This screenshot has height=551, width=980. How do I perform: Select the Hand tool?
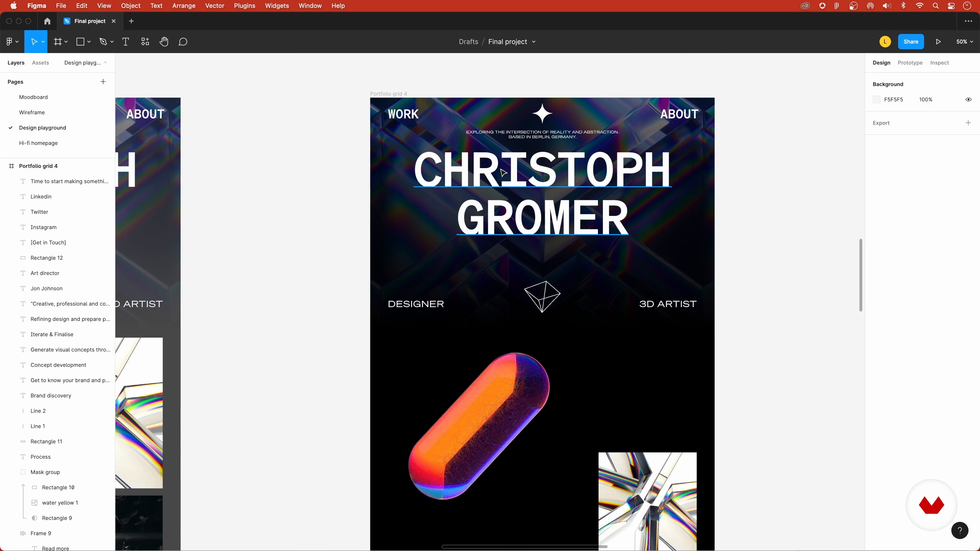click(x=164, y=42)
